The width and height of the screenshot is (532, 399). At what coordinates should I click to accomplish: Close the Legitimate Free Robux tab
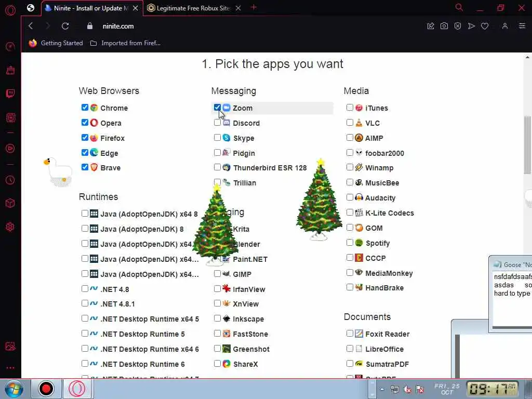point(238,8)
